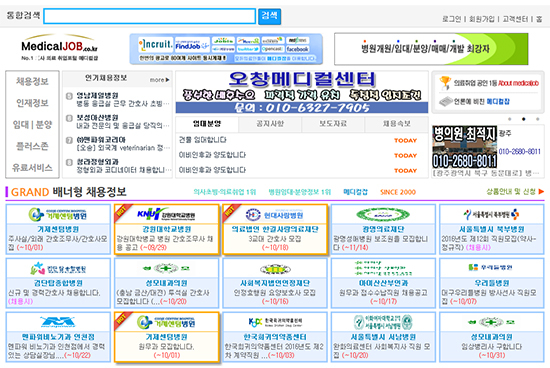
Task: Open the 우리들병원 logo
Action: click(490, 267)
